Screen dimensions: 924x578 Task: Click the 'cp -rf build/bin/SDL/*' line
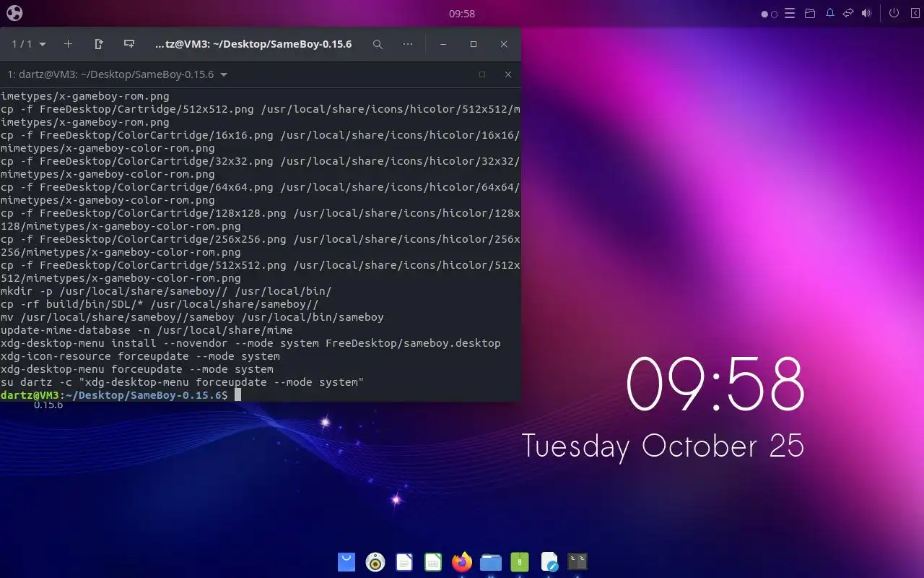click(x=159, y=304)
